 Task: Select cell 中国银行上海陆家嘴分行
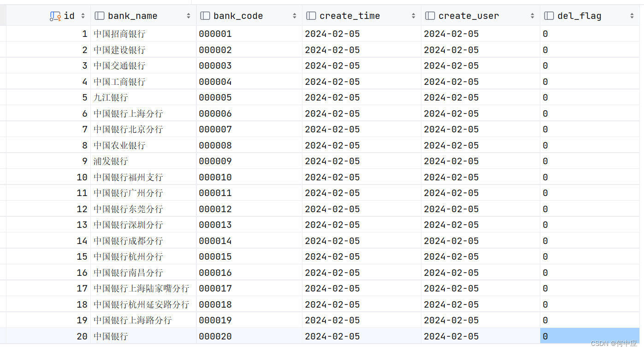pos(143,288)
